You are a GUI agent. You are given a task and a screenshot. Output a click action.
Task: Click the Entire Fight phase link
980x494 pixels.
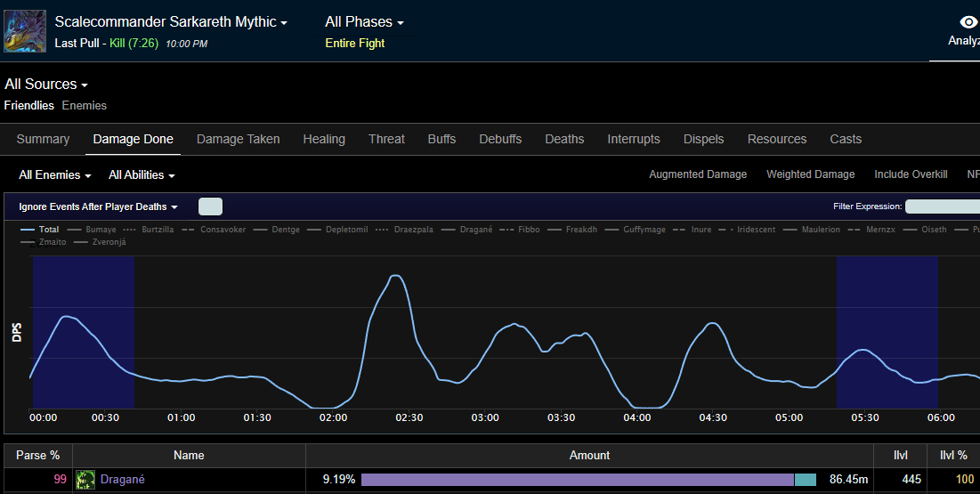(354, 43)
